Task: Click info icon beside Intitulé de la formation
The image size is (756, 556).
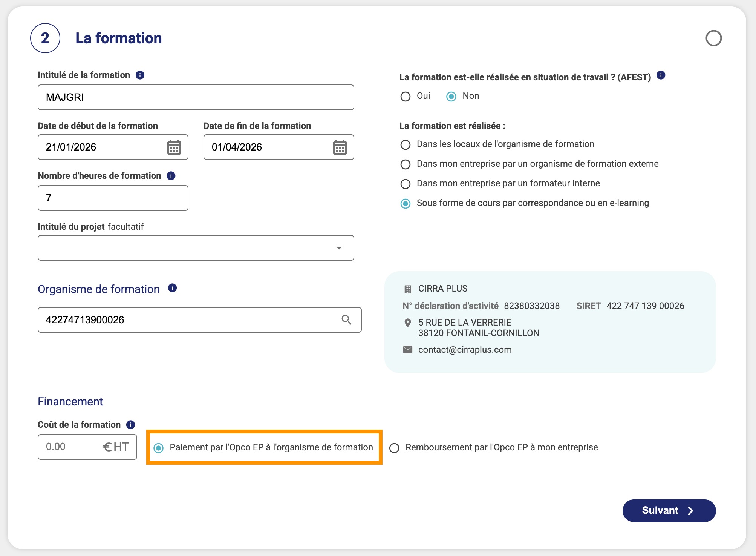Action: coord(140,75)
